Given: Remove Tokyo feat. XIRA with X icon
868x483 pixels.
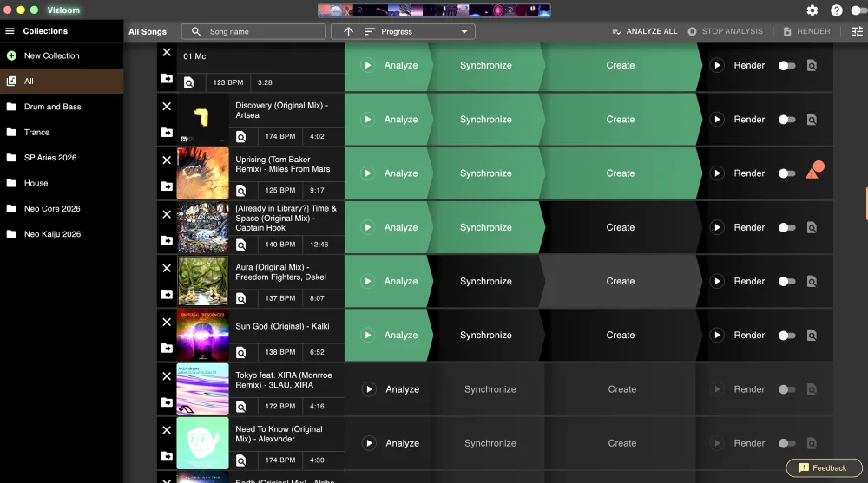Looking at the screenshot, I should coord(167,376).
